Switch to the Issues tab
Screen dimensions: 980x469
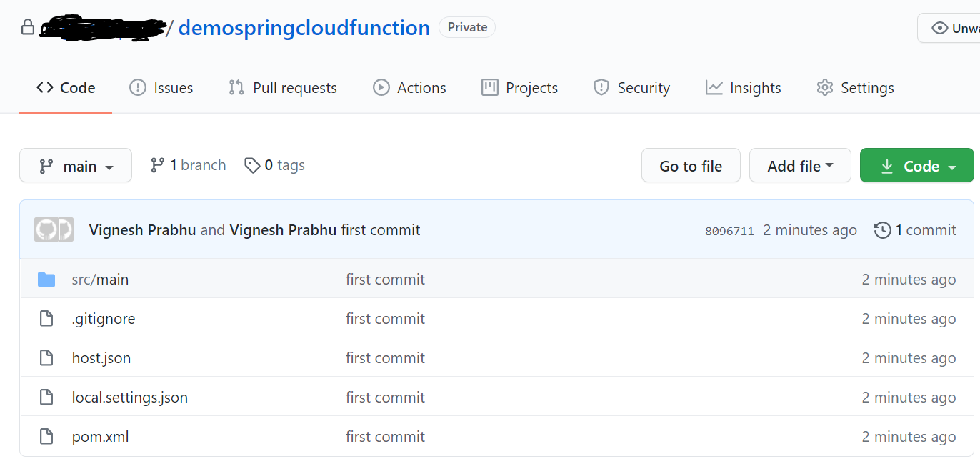(x=161, y=88)
